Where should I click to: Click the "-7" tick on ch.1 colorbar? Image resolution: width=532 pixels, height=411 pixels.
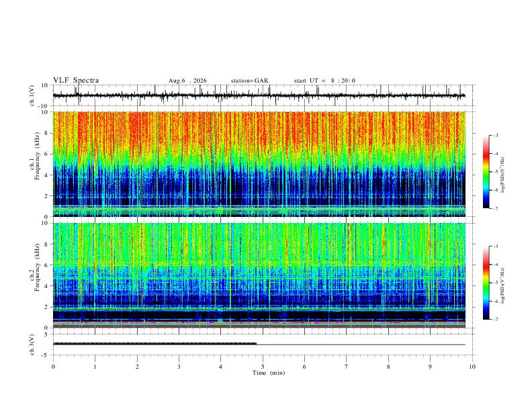pos(495,209)
